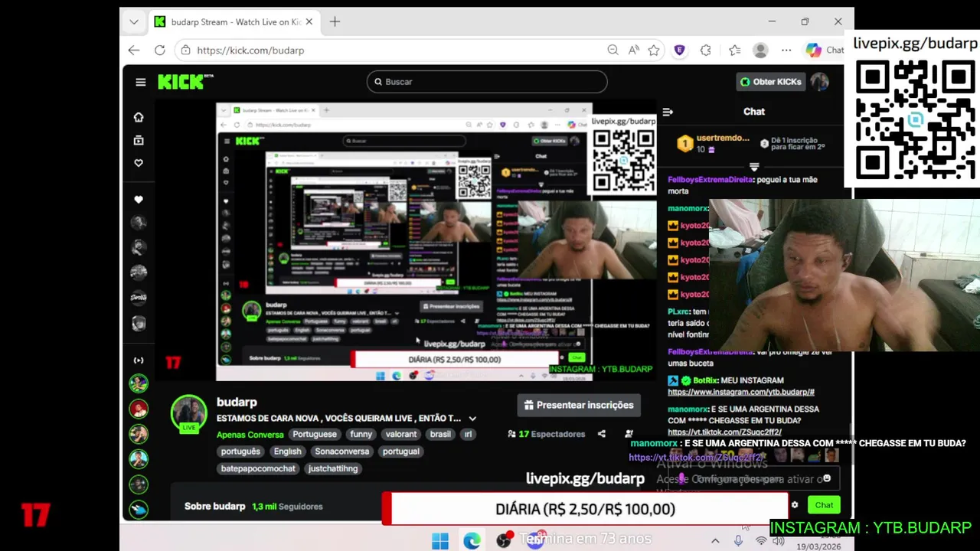This screenshot has height=551, width=980.
Task: Click share icon next to Espectadores
Action: pos(602,434)
